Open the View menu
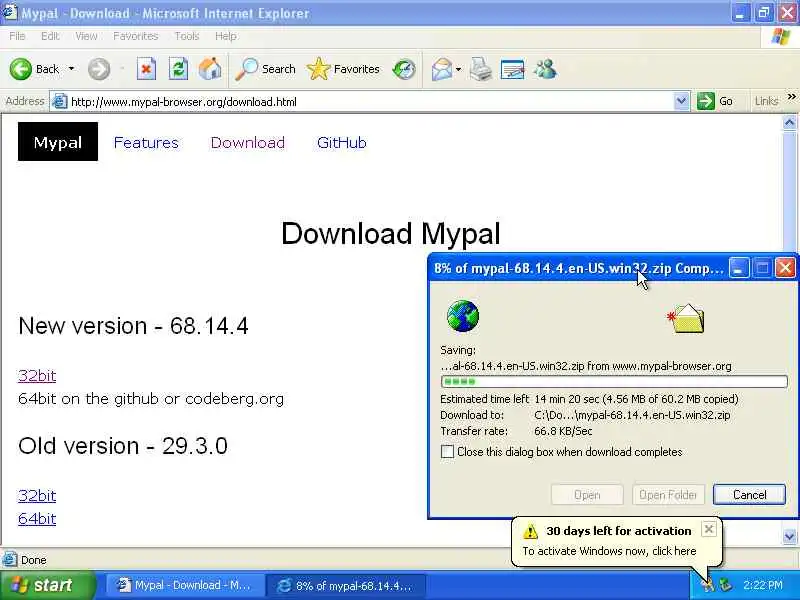 pyautogui.click(x=86, y=36)
